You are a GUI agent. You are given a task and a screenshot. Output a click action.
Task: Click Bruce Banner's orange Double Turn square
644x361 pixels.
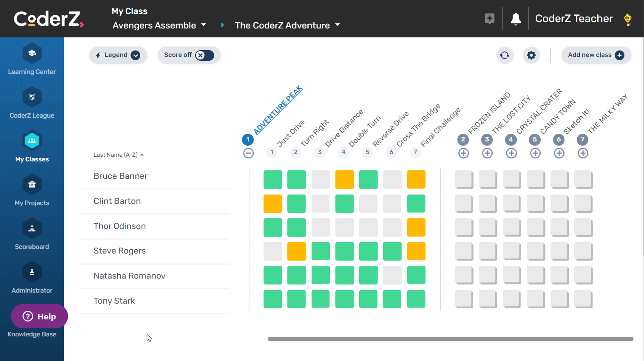[344, 180]
